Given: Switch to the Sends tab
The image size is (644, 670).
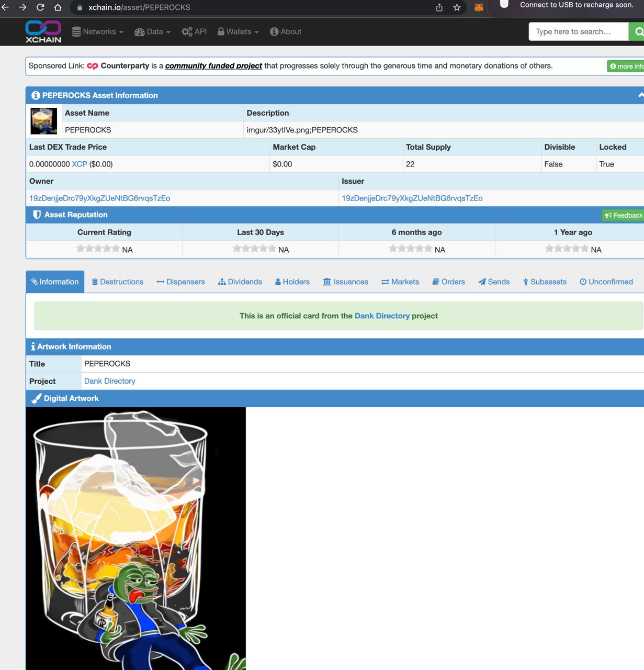Looking at the screenshot, I should (494, 282).
